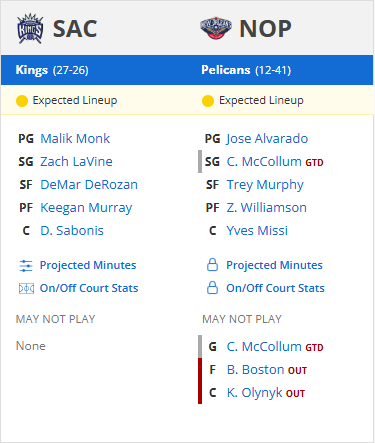Select Trey Murphy in Pelicans lineup

tap(265, 185)
